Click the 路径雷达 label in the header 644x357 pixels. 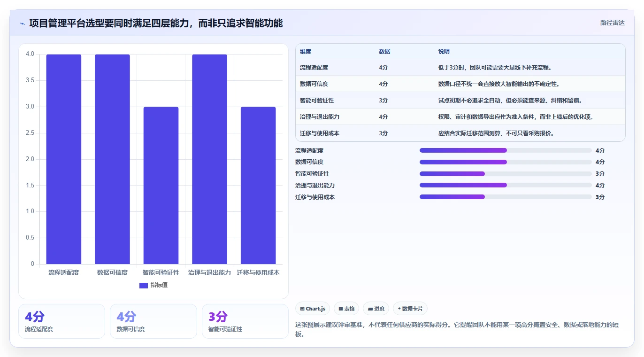(612, 23)
